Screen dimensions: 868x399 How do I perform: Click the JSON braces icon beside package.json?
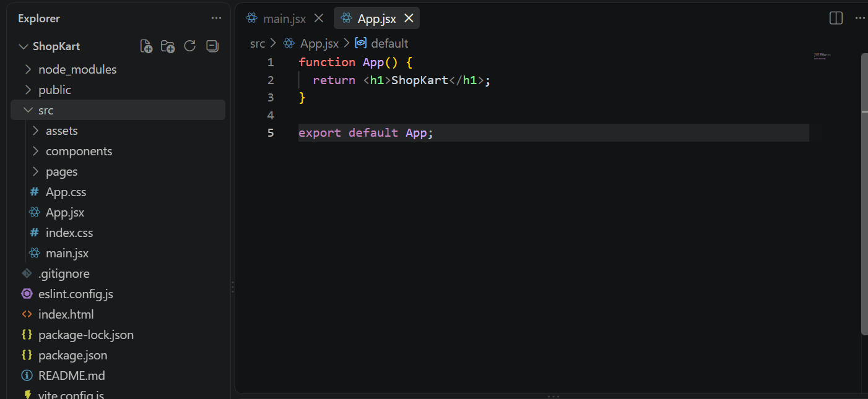point(27,355)
